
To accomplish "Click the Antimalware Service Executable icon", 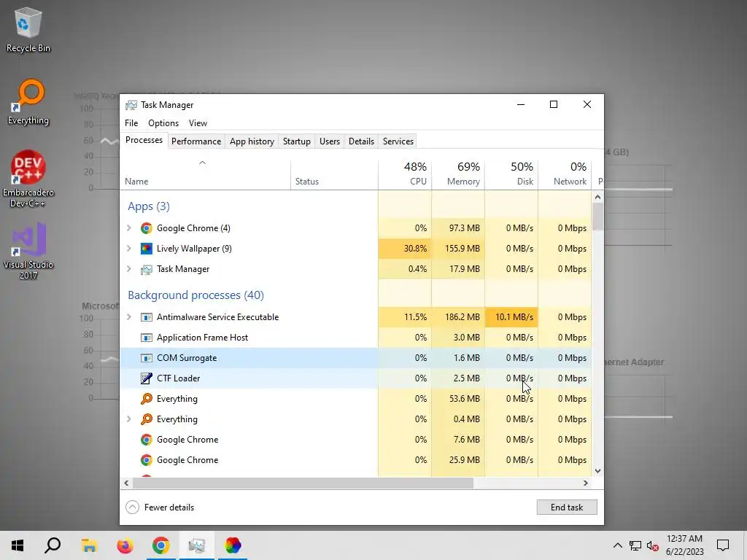I will [146, 317].
